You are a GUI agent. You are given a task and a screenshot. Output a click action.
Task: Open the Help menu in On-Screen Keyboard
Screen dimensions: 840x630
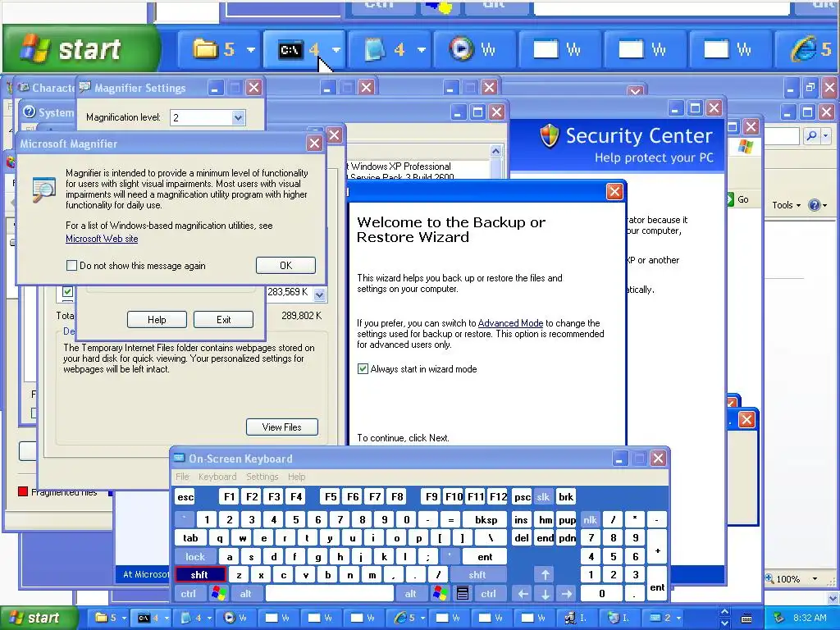tap(296, 477)
